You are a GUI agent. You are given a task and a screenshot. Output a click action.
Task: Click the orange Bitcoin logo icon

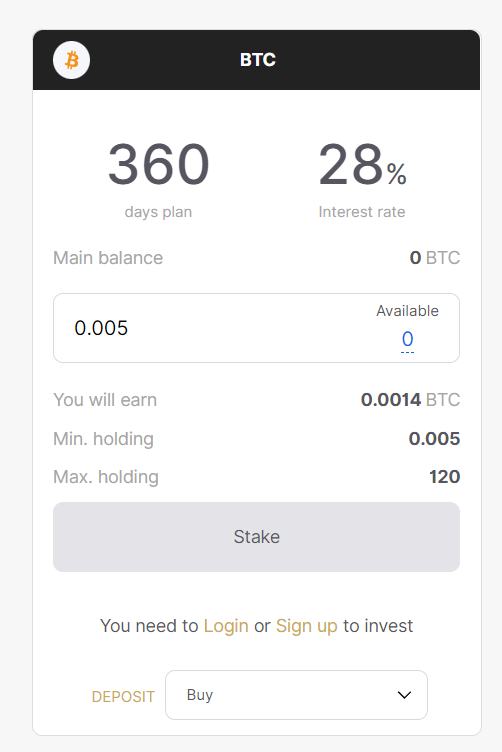[x=71, y=60]
